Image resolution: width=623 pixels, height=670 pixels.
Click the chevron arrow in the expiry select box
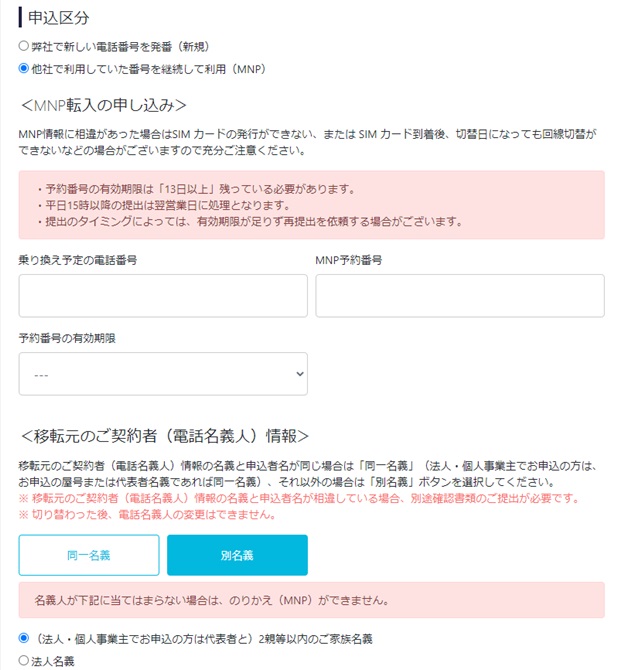300,374
